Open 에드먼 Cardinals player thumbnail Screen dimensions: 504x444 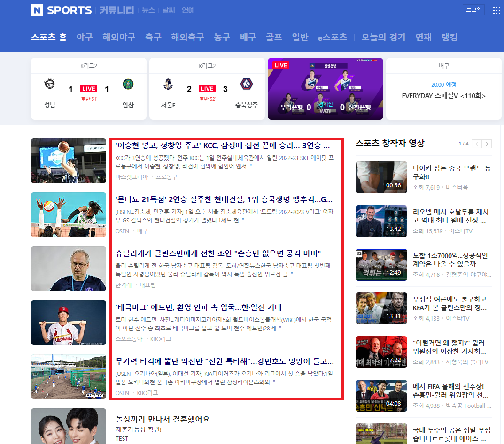click(x=69, y=322)
